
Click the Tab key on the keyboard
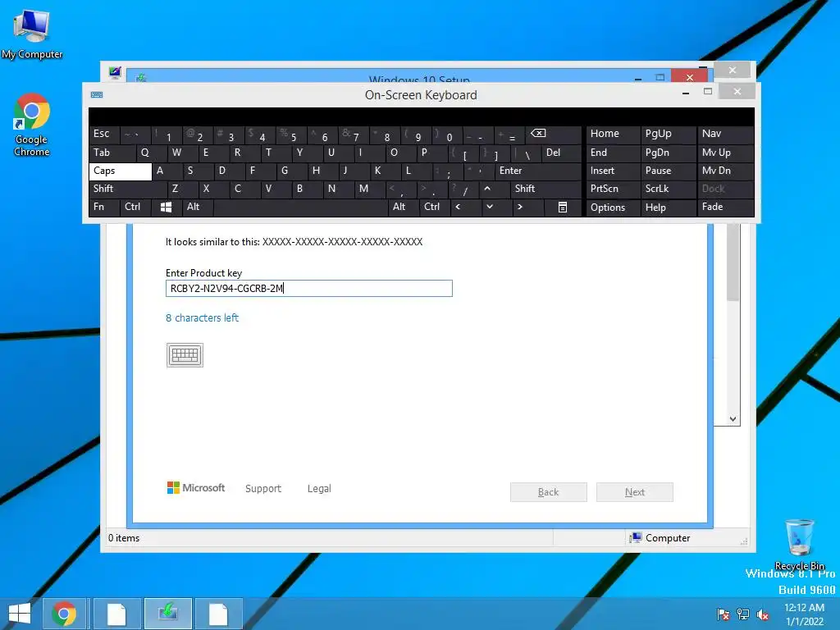click(112, 153)
